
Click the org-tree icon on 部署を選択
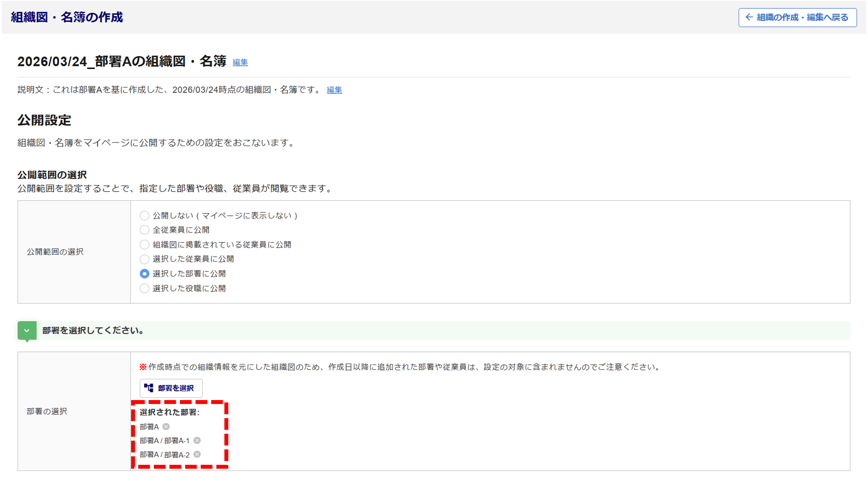(x=149, y=388)
